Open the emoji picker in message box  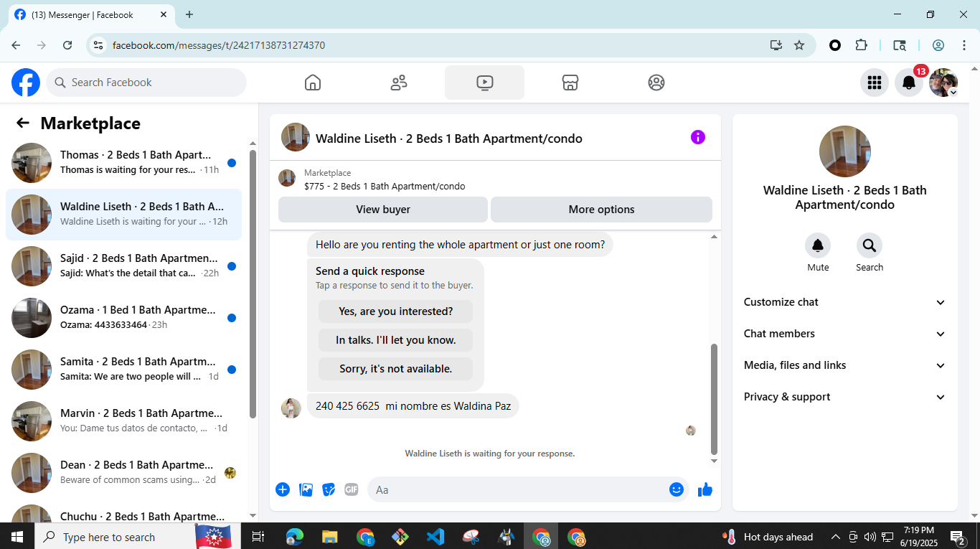tap(677, 489)
